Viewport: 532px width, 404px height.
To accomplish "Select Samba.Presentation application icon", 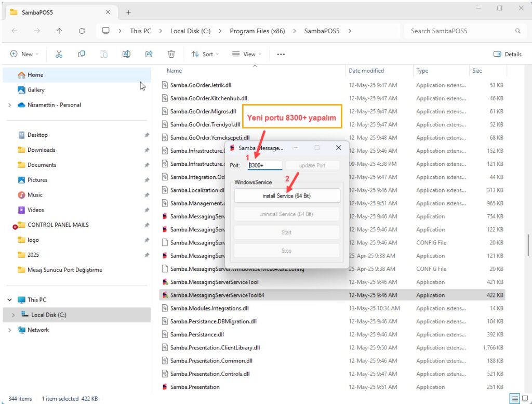I will point(165,387).
